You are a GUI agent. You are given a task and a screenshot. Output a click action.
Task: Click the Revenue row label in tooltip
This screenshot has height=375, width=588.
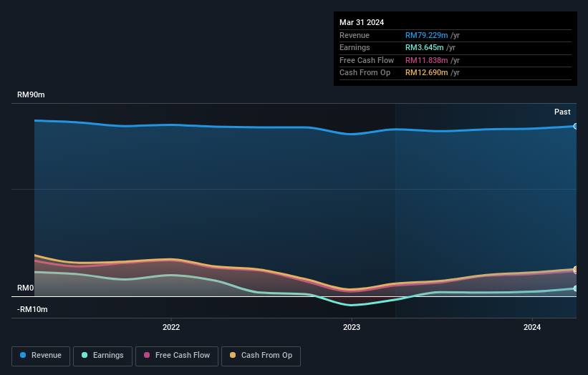[355, 35]
